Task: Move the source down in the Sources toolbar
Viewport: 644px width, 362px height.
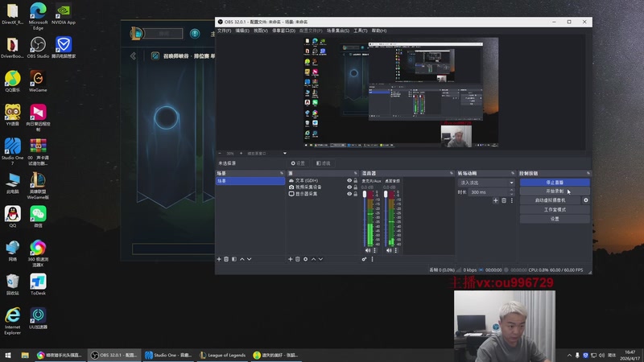Action: click(320, 259)
